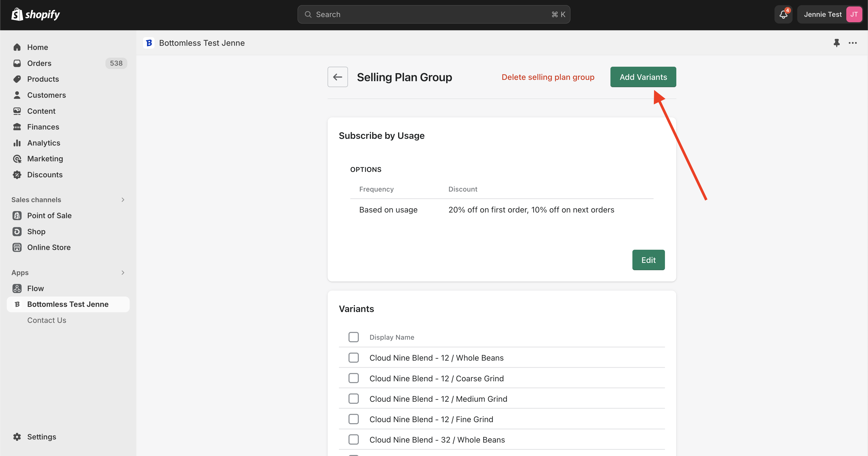Viewport: 868px width, 456px height.
Task: Click the Shopify logo
Action: click(x=36, y=14)
